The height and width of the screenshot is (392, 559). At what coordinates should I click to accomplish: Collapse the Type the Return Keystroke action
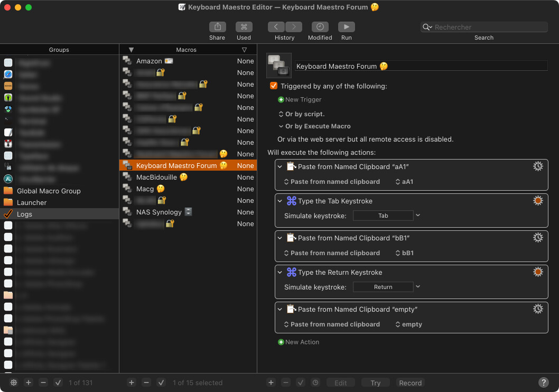(x=280, y=272)
